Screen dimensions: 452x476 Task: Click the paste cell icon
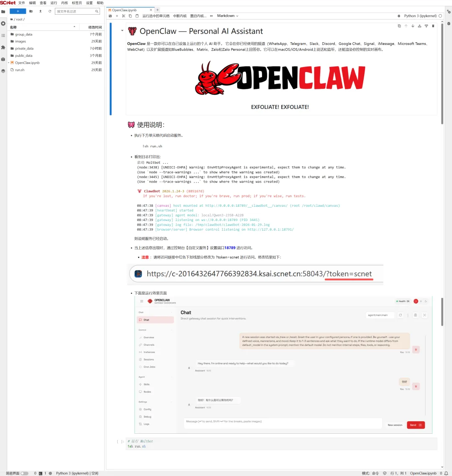(137, 16)
